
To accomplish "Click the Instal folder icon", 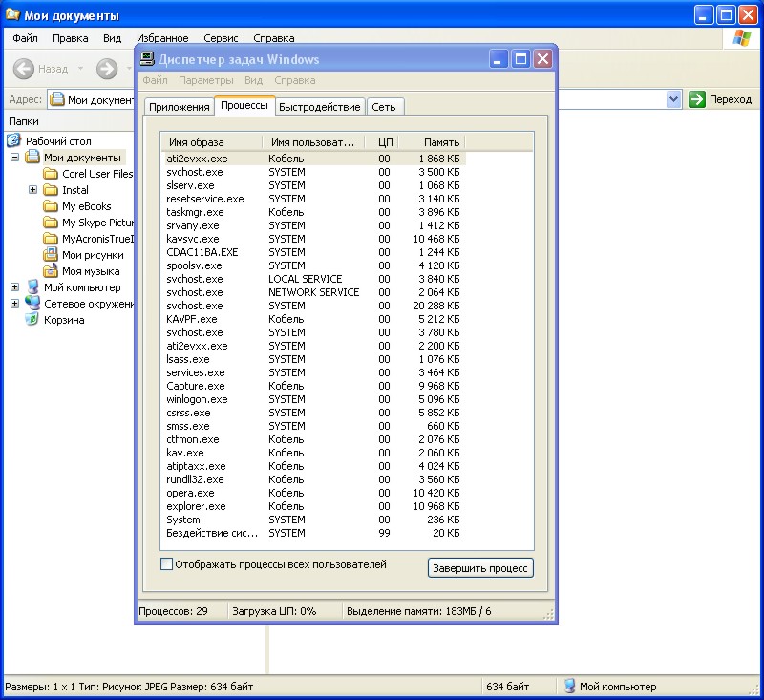I will [51, 189].
